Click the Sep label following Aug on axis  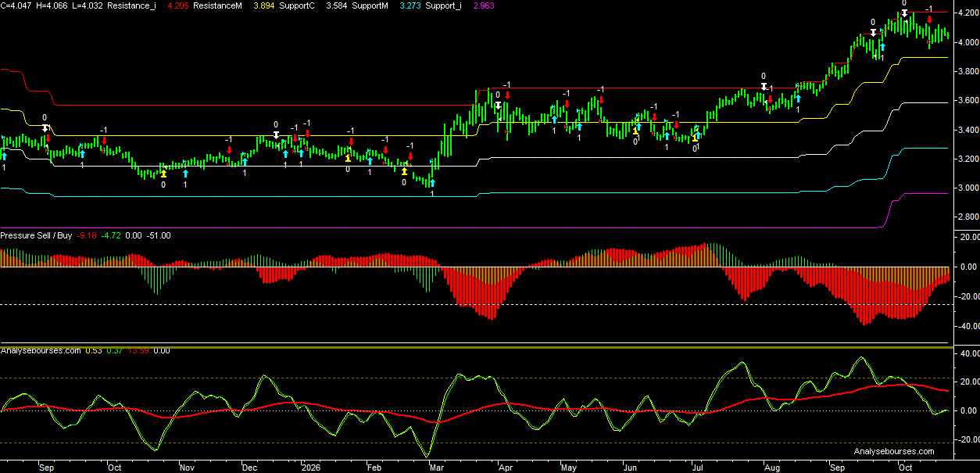[837, 468]
